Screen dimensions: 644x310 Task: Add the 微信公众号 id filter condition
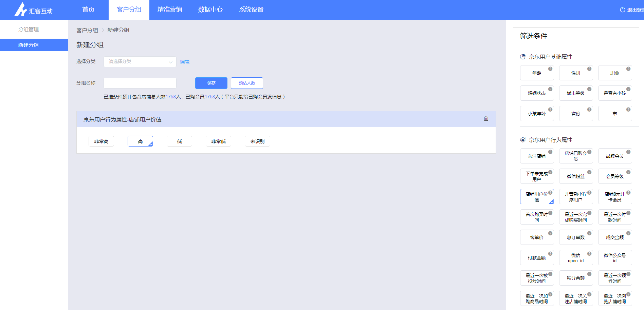[615, 258]
